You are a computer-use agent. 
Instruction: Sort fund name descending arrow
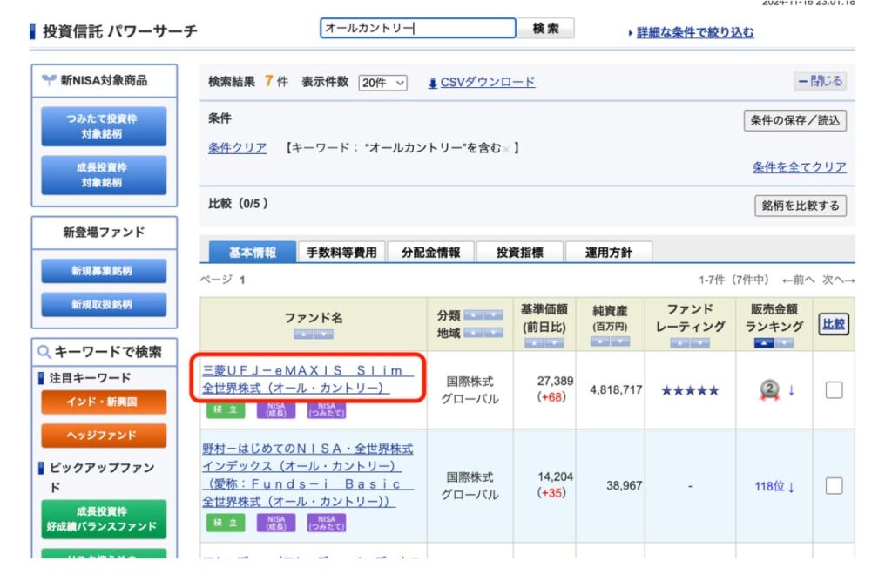[x=323, y=335]
